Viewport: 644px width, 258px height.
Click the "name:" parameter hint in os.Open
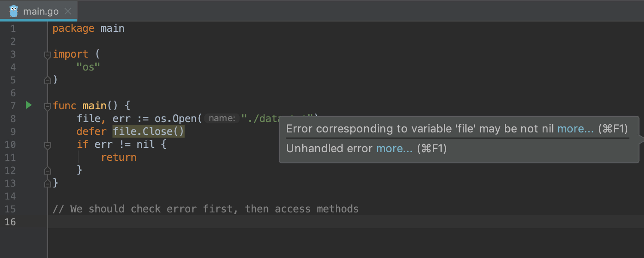point(222,119)
